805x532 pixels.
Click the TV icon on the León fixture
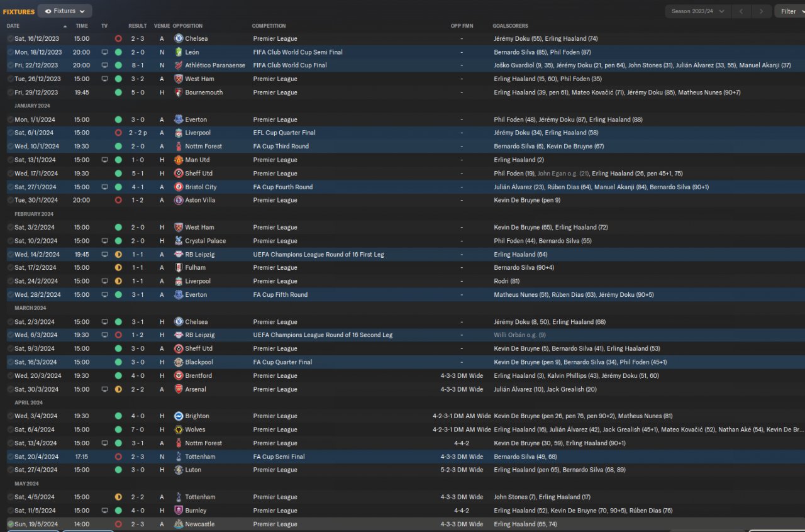pos(104,52)
